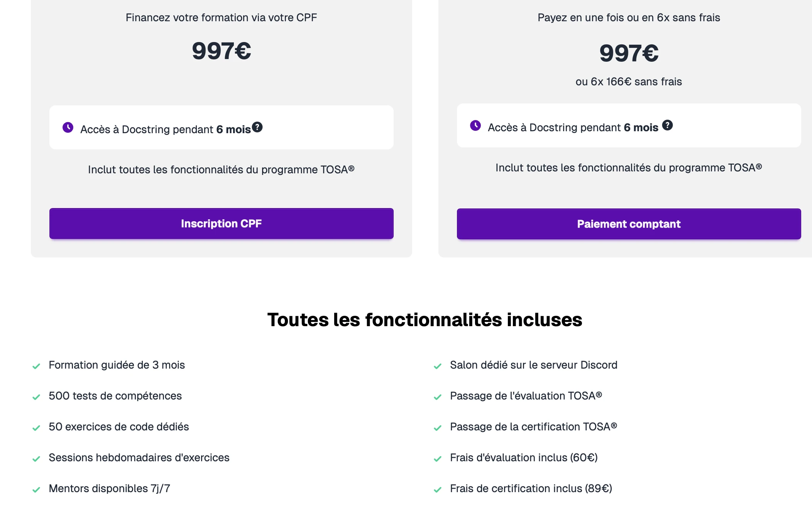Click the checkmark beside Frais de certification inclus
The height and width of the screenshot is (518, 812).
click(438, 490)
